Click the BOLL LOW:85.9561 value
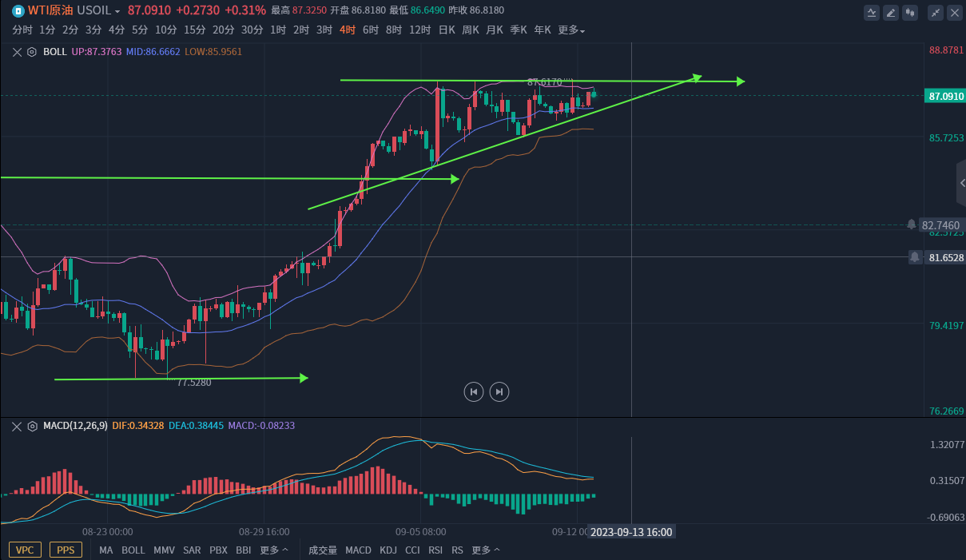966x560 pixels. coord(213,51)
